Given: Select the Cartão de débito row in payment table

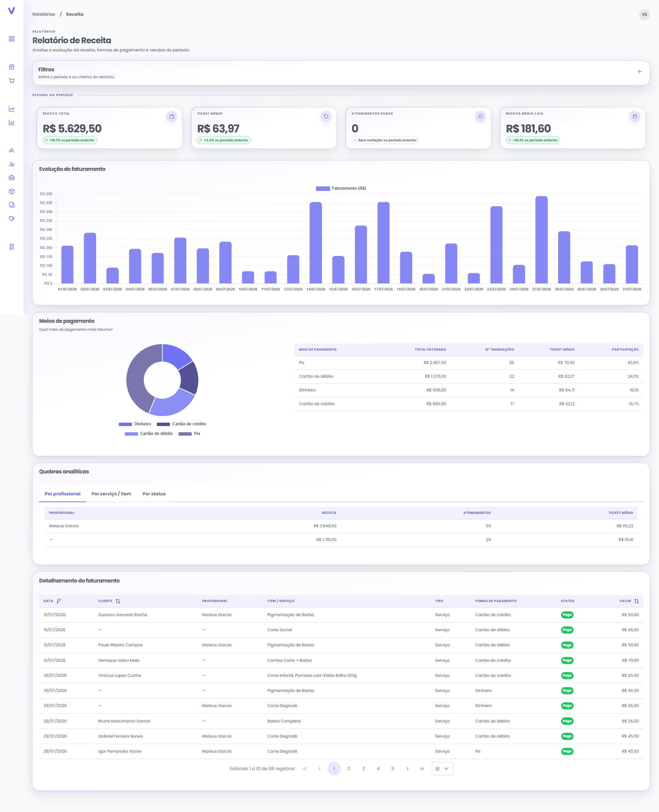Looking at the screenshot, I should pyautogui.click(x=469, y=377).
